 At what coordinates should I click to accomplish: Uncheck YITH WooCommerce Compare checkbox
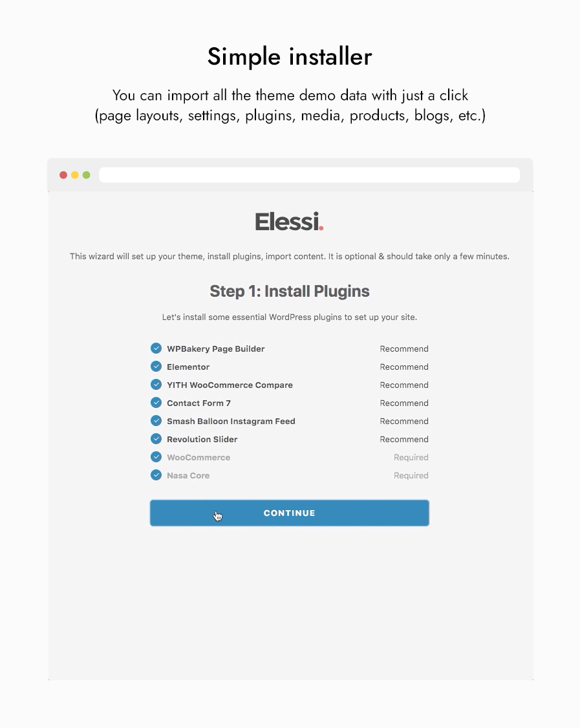[x=156, y=385]
